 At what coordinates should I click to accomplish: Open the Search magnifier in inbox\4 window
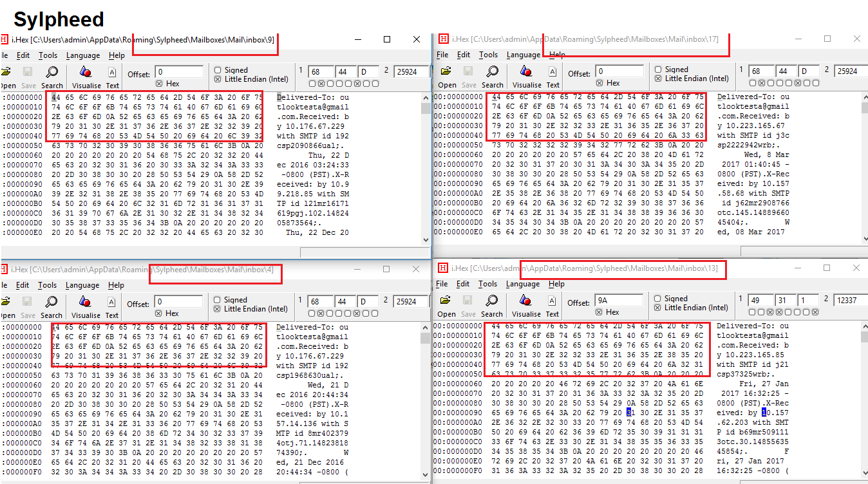[x=52, y=302]
